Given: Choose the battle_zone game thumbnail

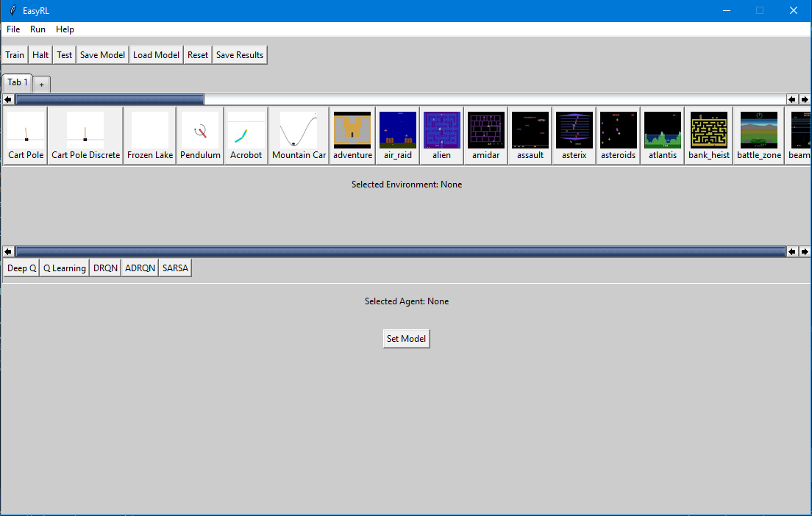Looking at the screenshot, I should pyautogui.click(x=759, y=135).
